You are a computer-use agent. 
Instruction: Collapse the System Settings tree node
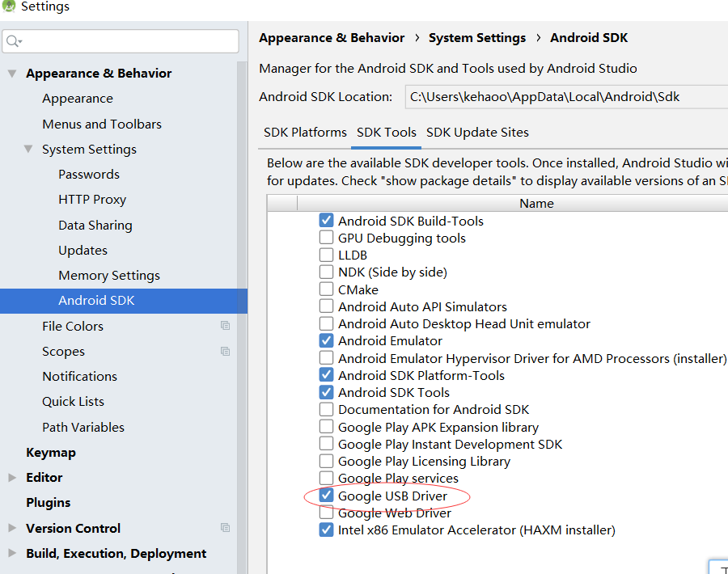[x=28, y=149]
